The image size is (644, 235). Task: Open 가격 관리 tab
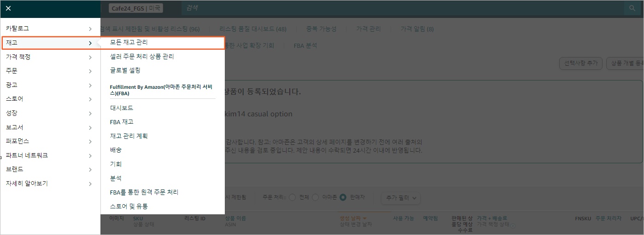[369, 29]
